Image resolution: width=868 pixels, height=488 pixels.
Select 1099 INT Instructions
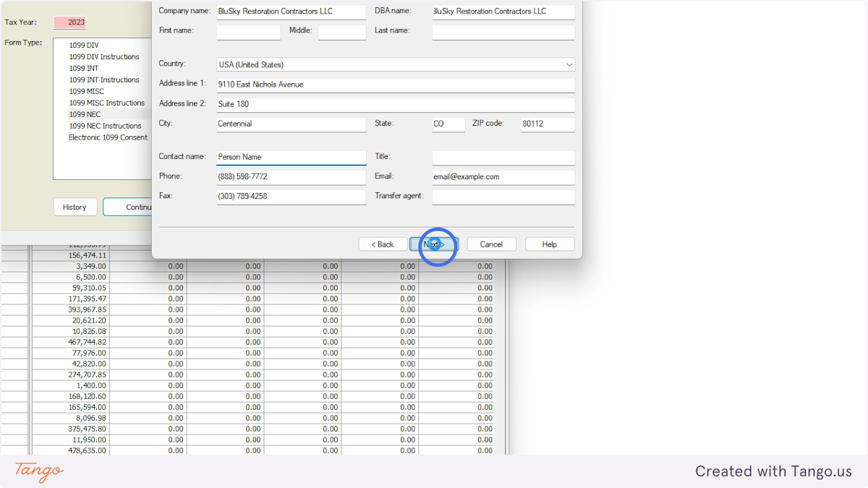(x=105, y=80)
